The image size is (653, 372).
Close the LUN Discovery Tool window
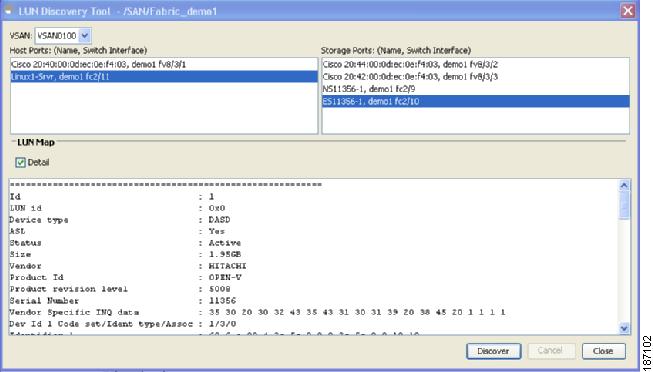[628, 10]
